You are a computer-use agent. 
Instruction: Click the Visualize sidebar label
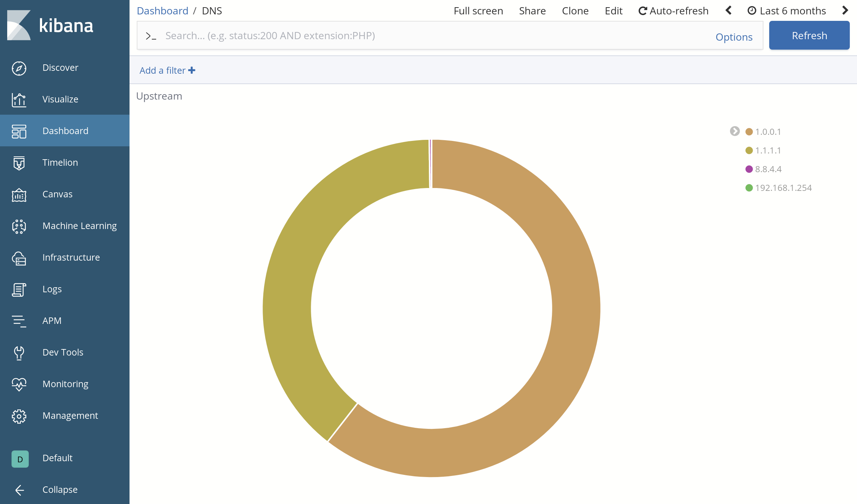point(60,99)
